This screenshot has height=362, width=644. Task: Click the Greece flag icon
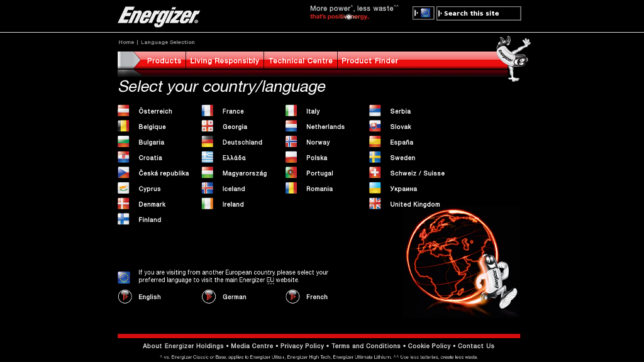tap(208, 158)
